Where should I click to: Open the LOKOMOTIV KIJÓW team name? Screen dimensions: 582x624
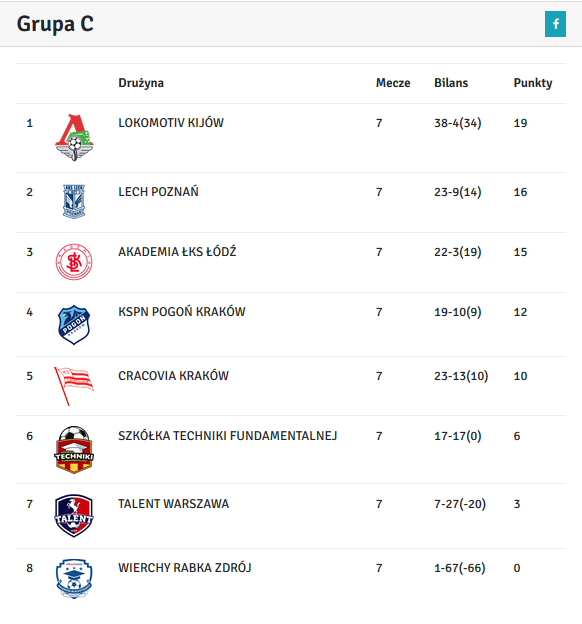coord(171,123)
